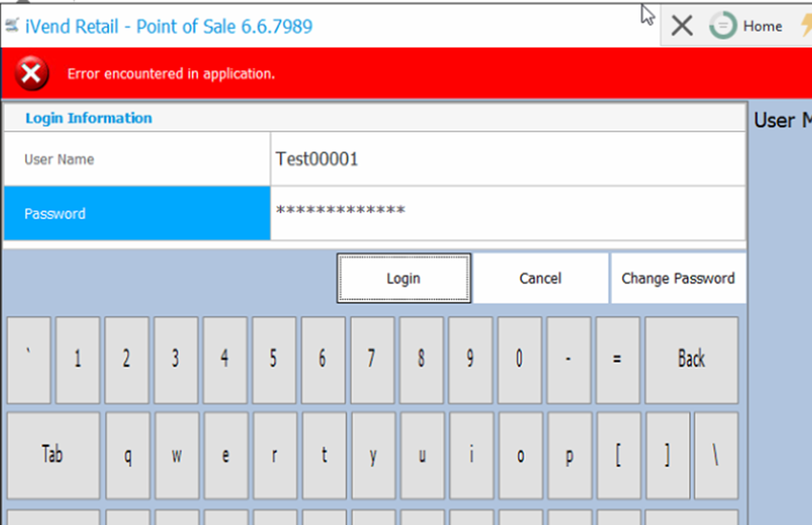The image size is (812, 525).
Task: Tap the y key on on-screen keyboard
Action: click(x=373, y=456)
